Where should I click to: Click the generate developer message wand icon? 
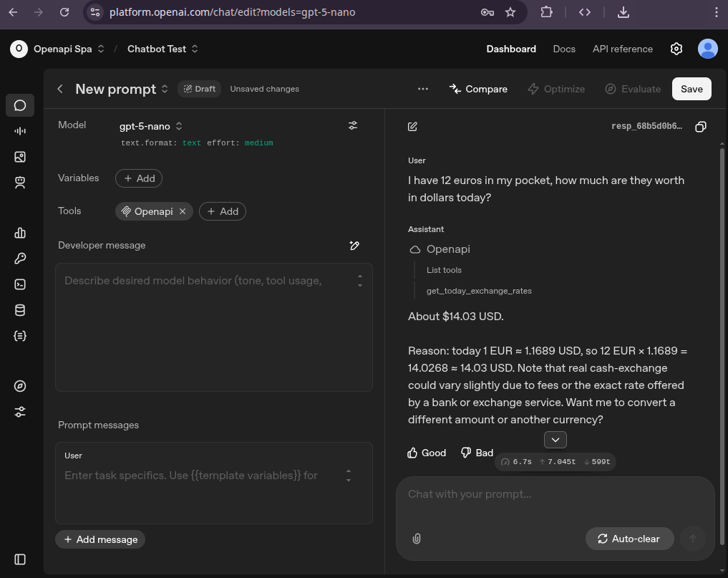[354, 246]
